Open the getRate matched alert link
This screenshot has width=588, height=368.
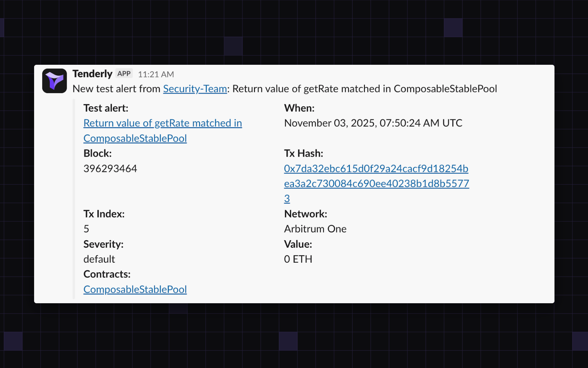[x=163, y=123]
